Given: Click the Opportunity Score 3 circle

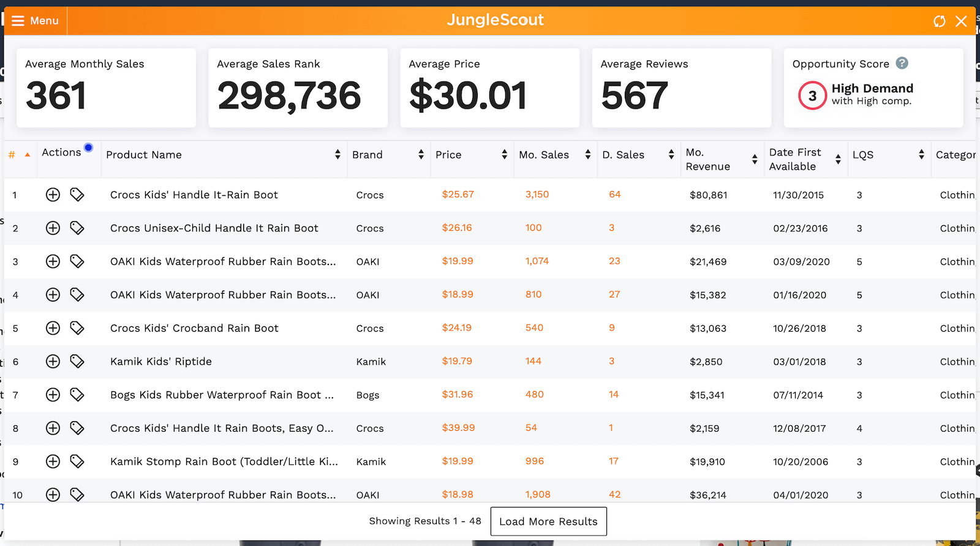Looking at the screenshot, I should tap(812, 95).
